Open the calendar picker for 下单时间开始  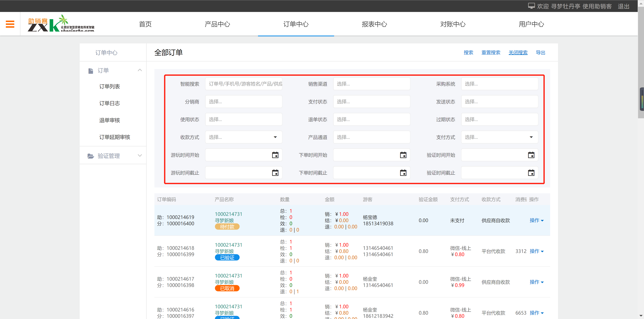coord(403,155)
